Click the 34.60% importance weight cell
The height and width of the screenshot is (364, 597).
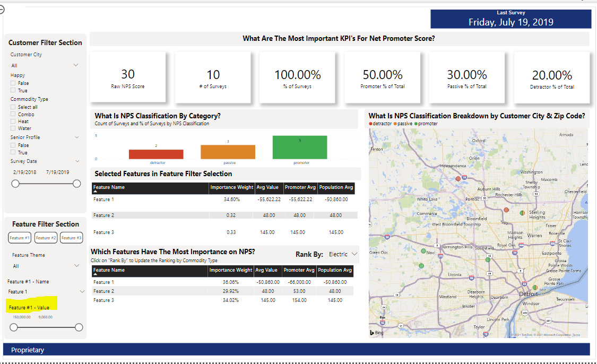(232, 199)
